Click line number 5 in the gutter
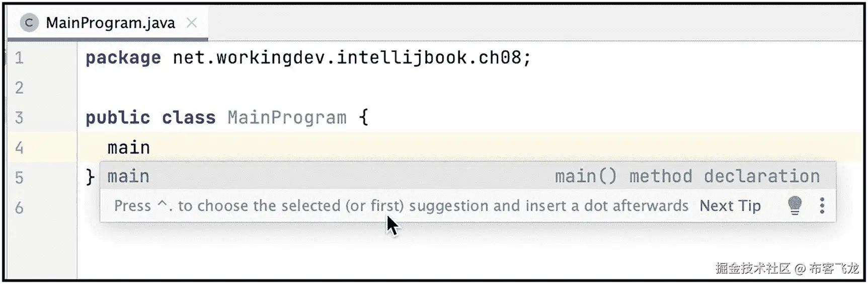This screenshot has width=868, height=284. (19, 178)
